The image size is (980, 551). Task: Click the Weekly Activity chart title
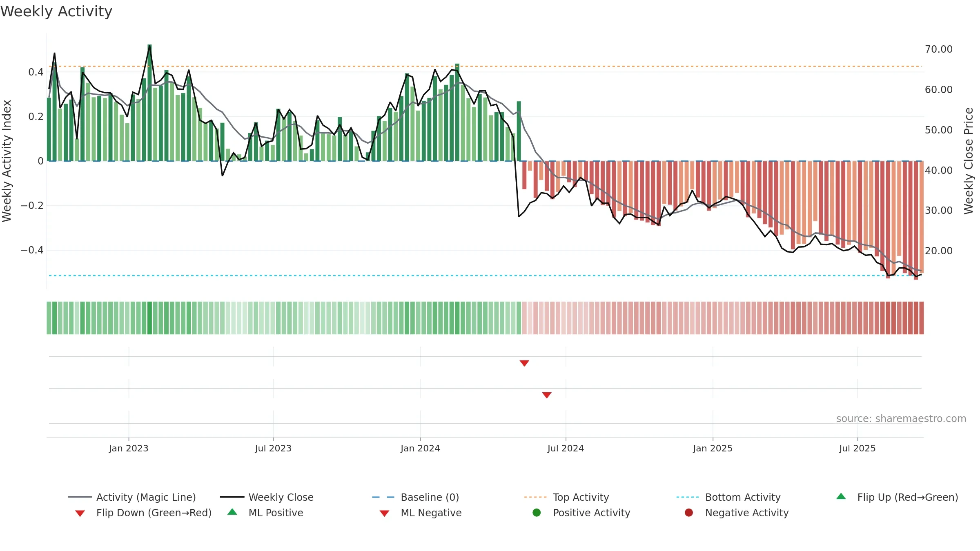point(56,11)
